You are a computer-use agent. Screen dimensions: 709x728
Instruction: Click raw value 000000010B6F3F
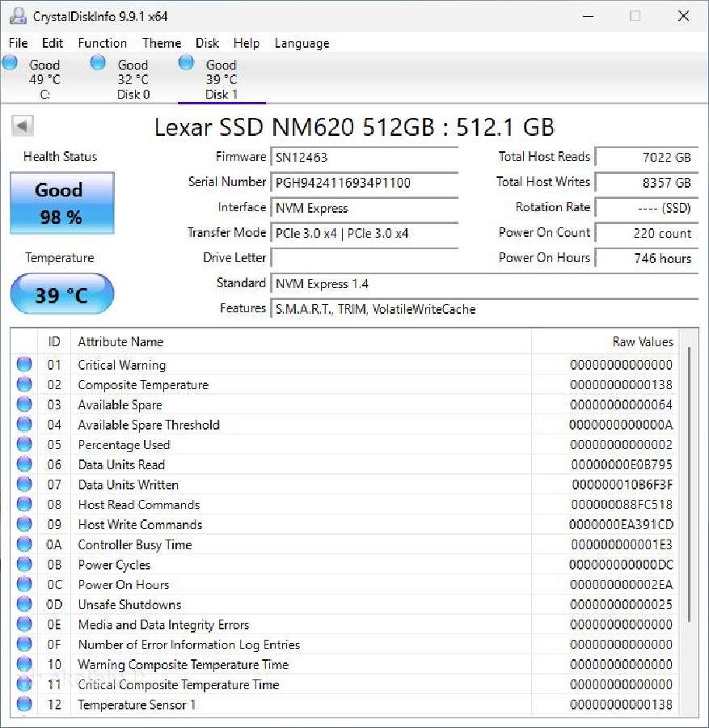[622, 485]
